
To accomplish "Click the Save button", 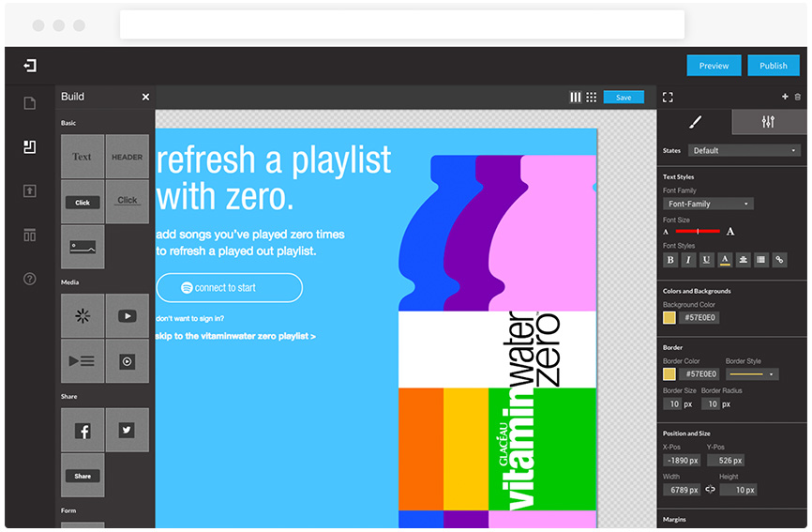I will pos(624,98).
